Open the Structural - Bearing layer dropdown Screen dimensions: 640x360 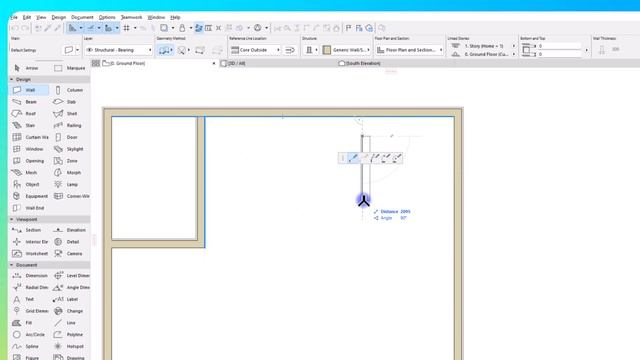click(119, 50)
